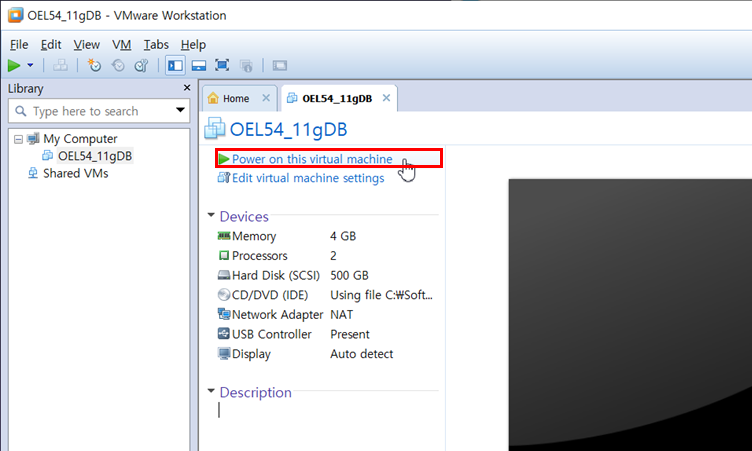Click the CD/DVD disc icon
752x451 pixels.
(224, 294)
